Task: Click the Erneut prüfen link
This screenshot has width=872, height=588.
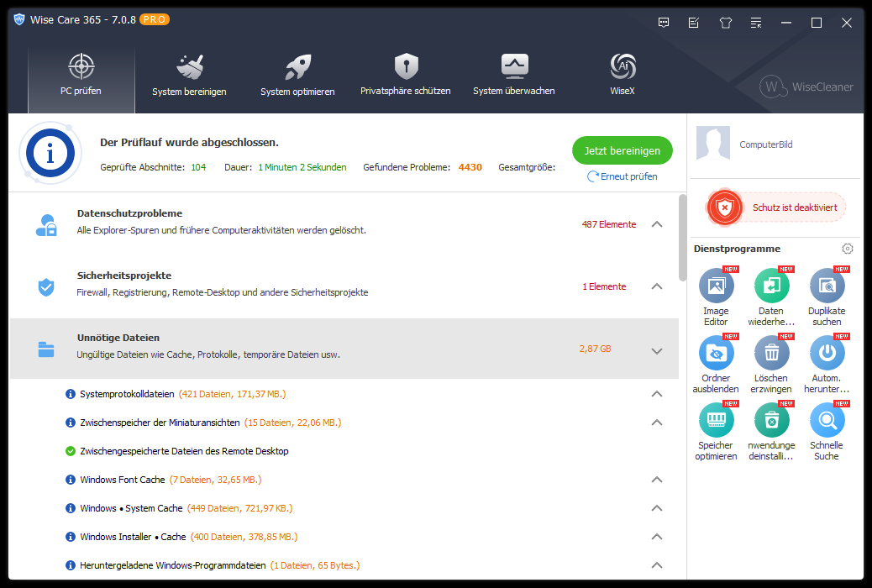Action: click(x=622, y=176)
